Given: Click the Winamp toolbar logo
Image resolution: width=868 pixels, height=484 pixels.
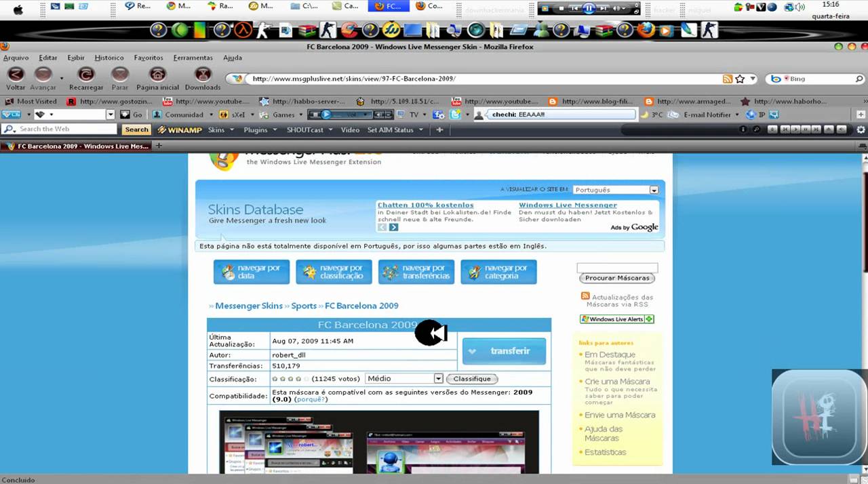Looking at the screenshot, I should click(x=180, y=129).
